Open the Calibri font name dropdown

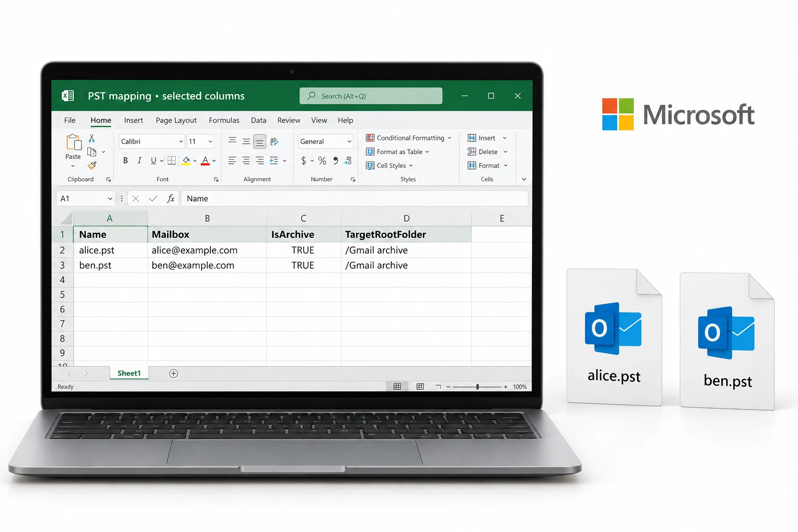(152, 141)
